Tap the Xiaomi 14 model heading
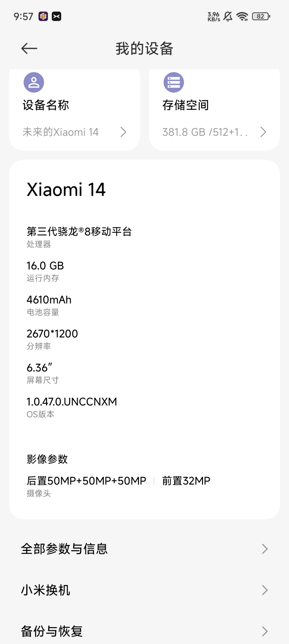 click(66, 190)
